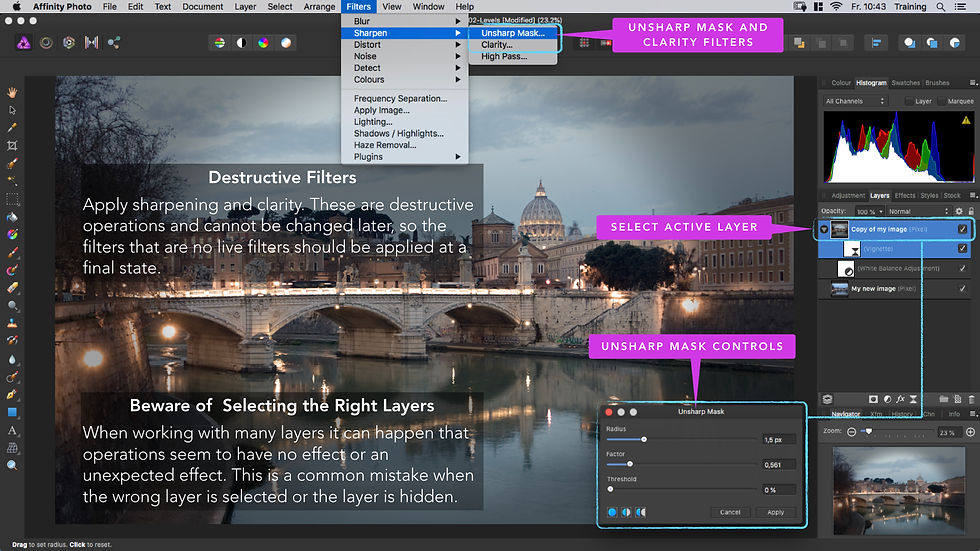Image resolution: width=980 pixels, height=551 pixels.
Task: Apply Auto Colours from the toolbar
Action: pyautogui.click(x=263, y=42)
